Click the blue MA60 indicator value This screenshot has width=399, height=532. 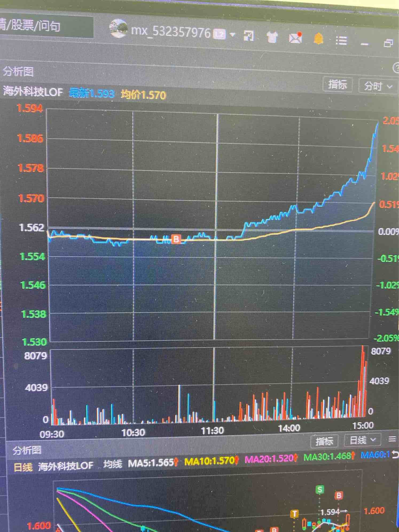(376, 455)
